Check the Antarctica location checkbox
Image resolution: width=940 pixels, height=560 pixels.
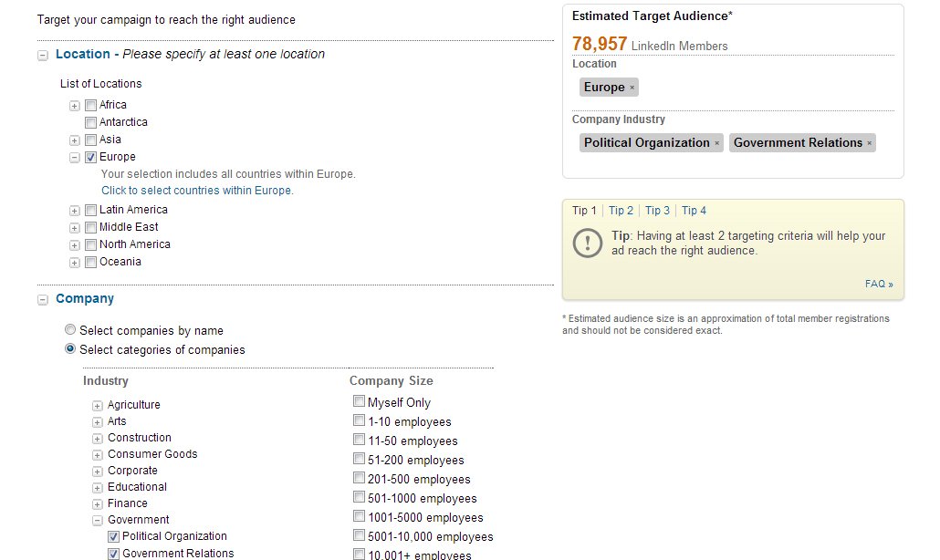point(90,122)
